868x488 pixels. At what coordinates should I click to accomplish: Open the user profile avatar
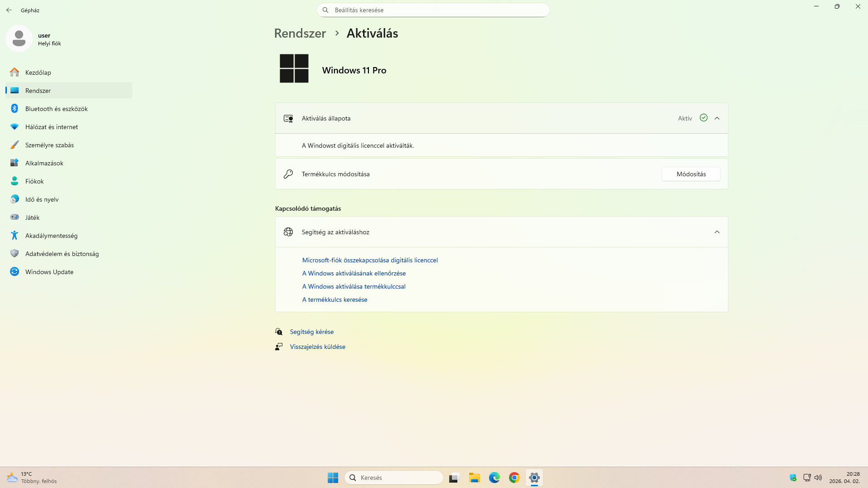[x=19, y=39]
